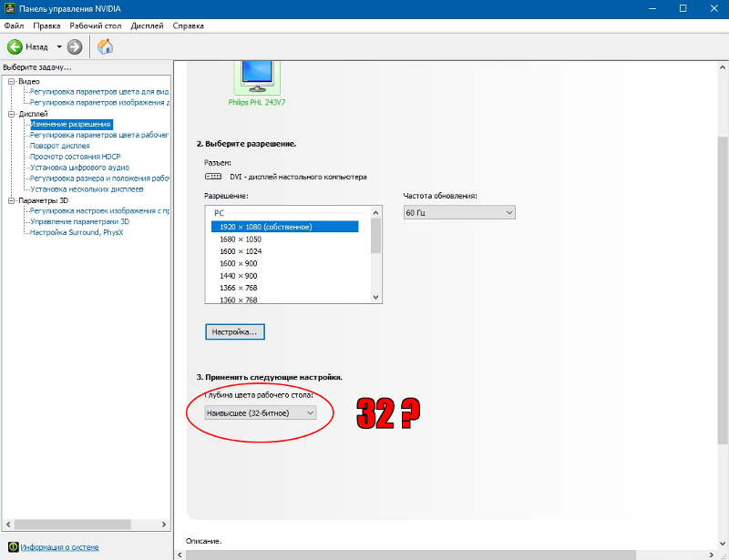Click the Настройка... button
Image resolution: width=729 pixels, height=560 pixels.
click(x=235, y=331)
